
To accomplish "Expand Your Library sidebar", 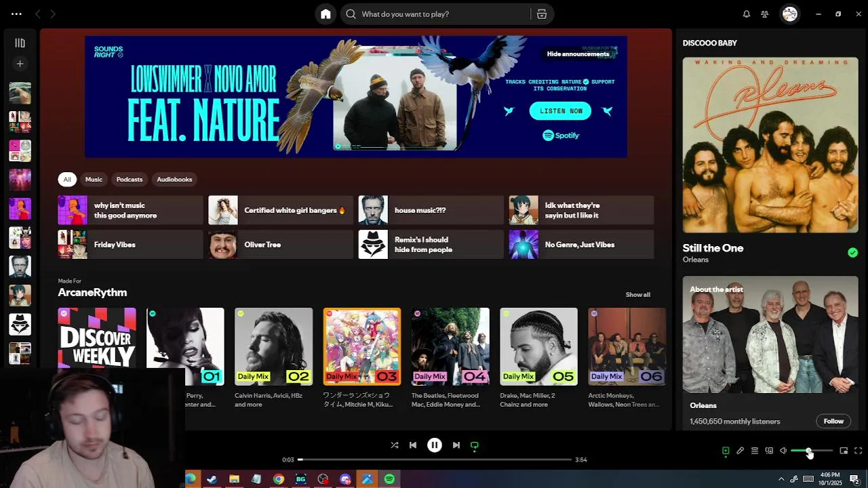I will point(20,43).
